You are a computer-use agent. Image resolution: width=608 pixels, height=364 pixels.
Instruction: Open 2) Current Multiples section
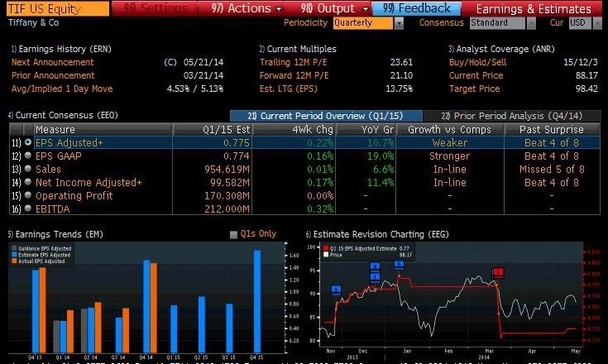[298, 49]
